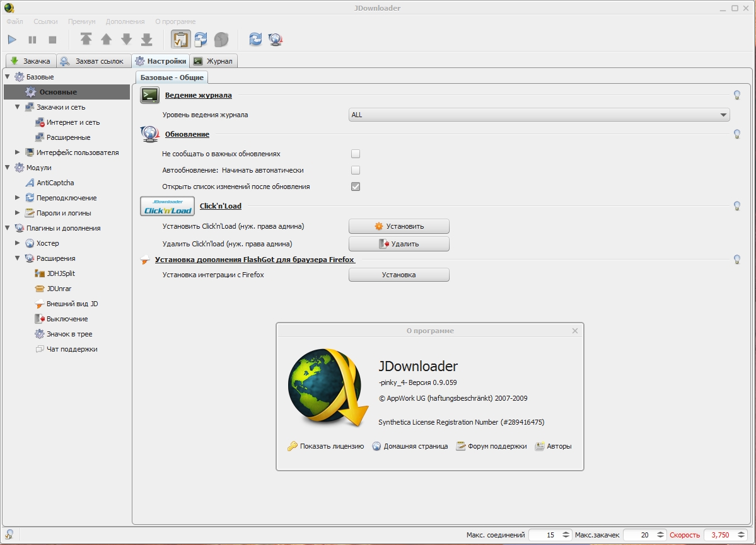Viewport: 756px width, 545px height.
Task: Click the Макс. соединений stepper arrows
Action: tap(566, 535)
